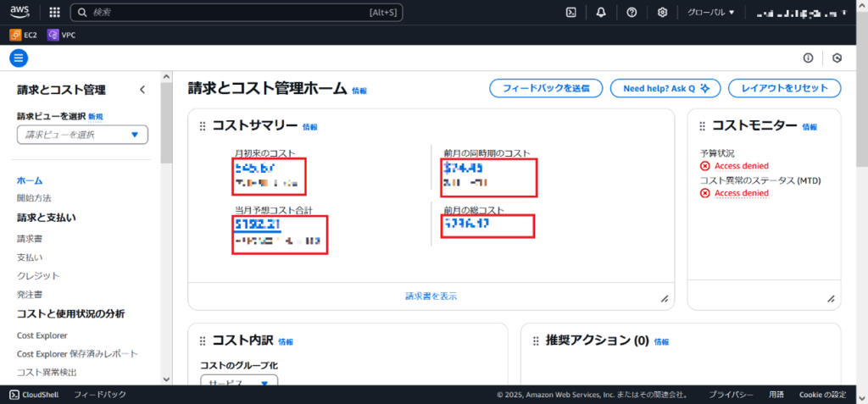Open the help question mark icon

632,13
